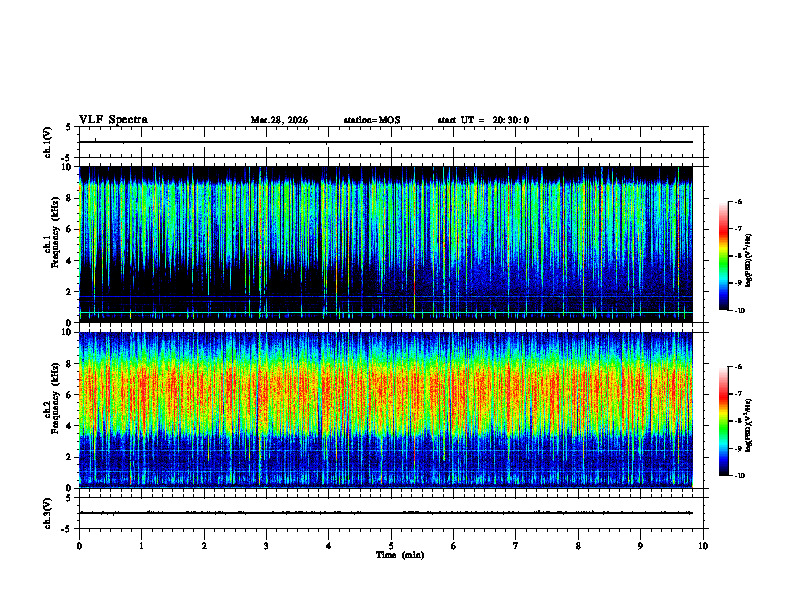Image resolution: width=792 pixels, height=612 pixels.
Task: Click time axis tick label '4'
Action: pos(329,546)
